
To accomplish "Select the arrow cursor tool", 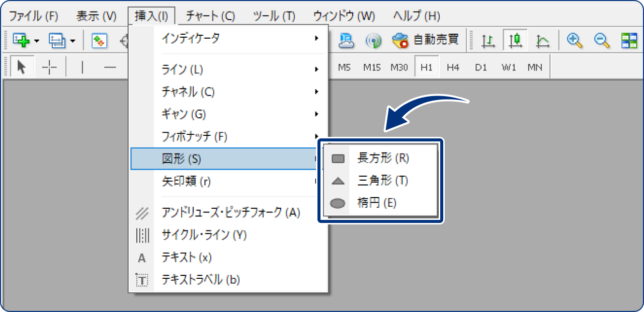I will tap(22, 66).
